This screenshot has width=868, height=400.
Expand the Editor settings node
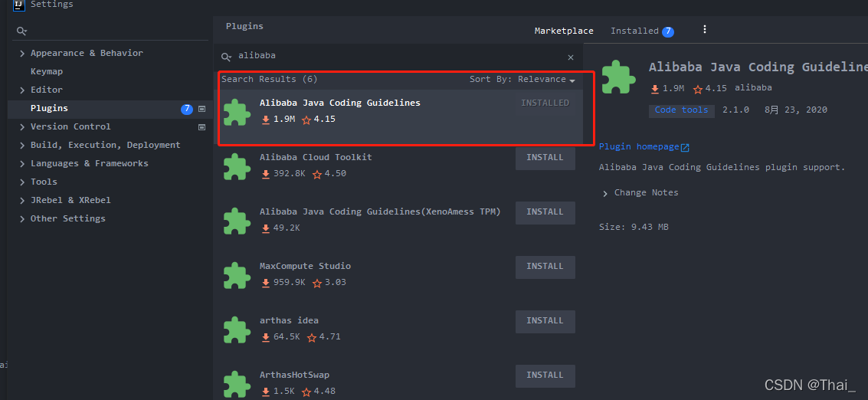tap(22, 90)
